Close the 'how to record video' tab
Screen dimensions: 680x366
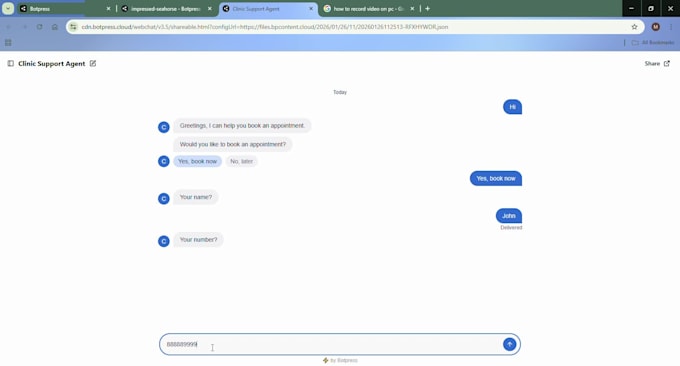tap(412, 9)
